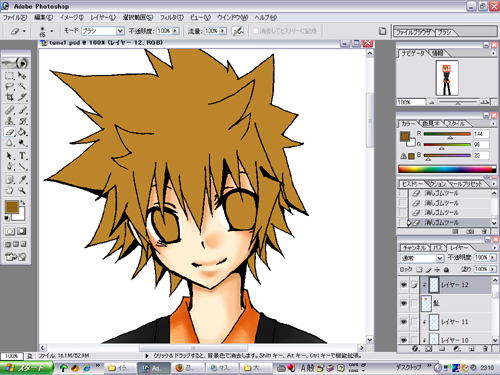500x375 pixels.
Task: Hide レイヤー 10 layer visibility
Action: (404, 340)
